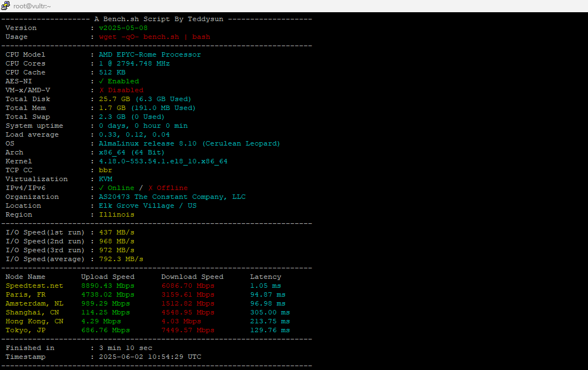
Task: Click the Amsterdam latency "96.98 ms"
Action: pyautogui.click(x=268, y=304)
